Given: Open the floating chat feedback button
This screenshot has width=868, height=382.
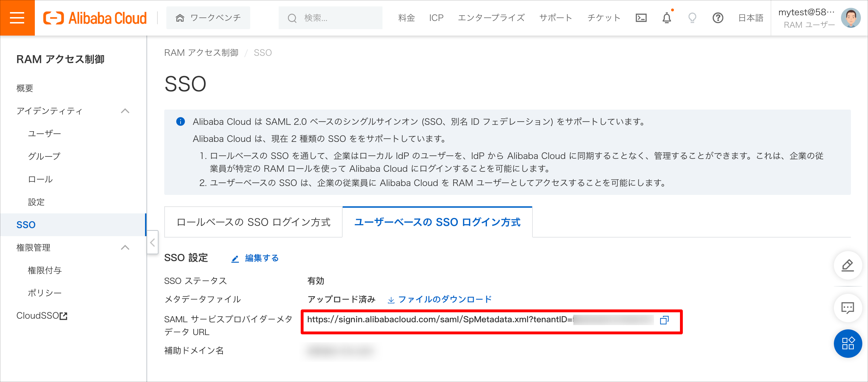Looking at the screenshot, I should 848,308.
